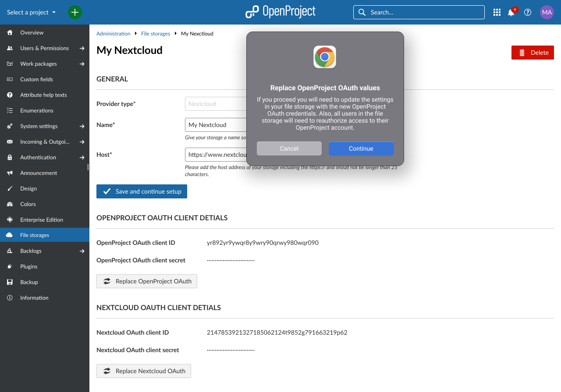Expand the Authentication submenu arrow
The width and height of the screenshot is (561, 392).
tap(82, 157)
